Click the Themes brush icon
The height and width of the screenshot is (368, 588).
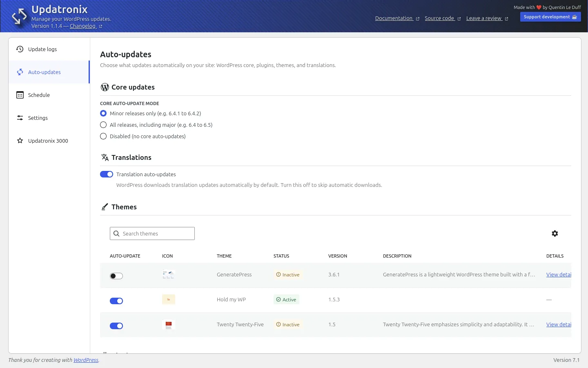coord(105,207)
